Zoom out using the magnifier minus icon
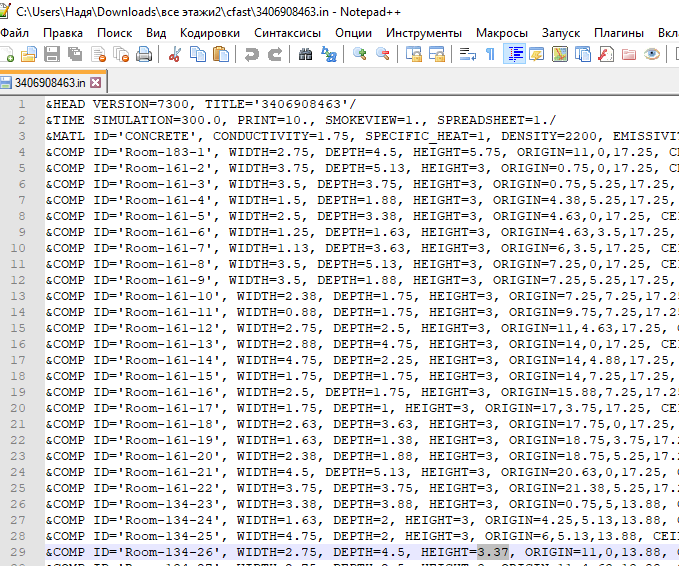The width and height of the screenshot is (679, 566). (x=383, y=54)
